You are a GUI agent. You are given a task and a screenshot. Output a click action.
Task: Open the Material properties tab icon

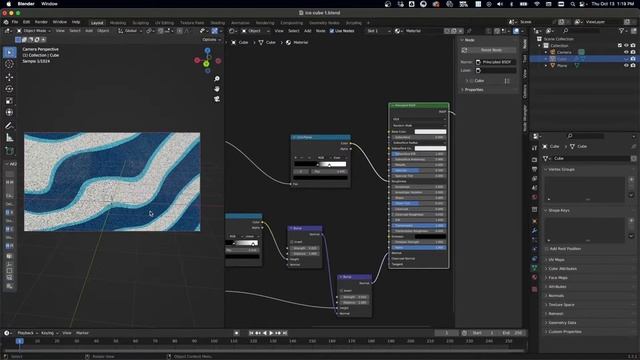tap(534, 278)
